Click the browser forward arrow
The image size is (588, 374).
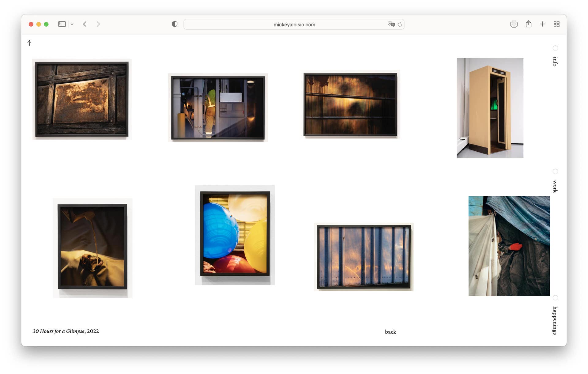point(98,24)
